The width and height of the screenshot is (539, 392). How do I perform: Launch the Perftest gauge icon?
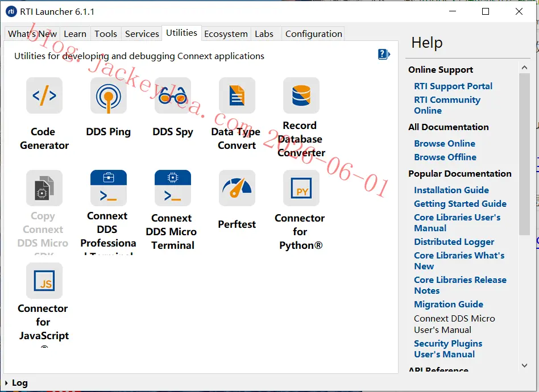tap(237, 188)
